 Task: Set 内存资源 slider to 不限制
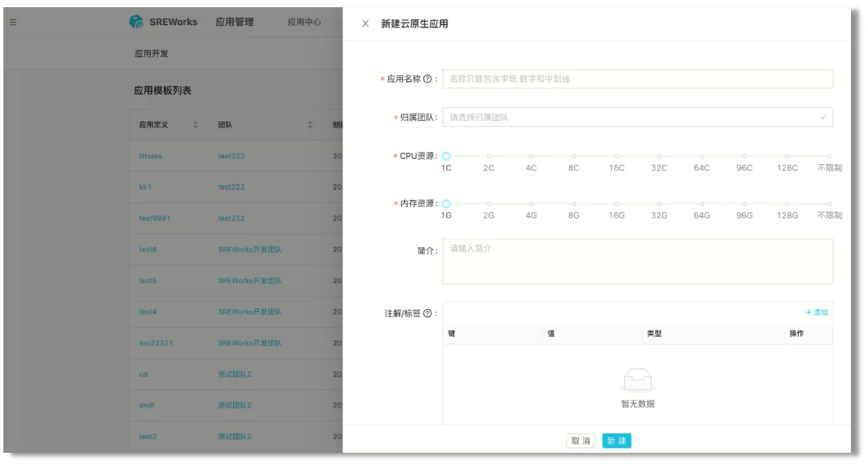pos(830,203)
